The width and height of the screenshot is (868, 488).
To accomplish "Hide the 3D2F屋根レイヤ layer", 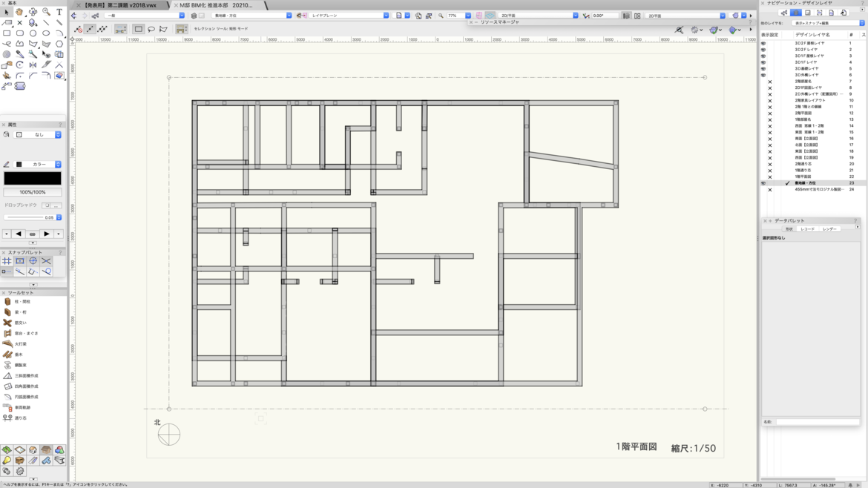I will tap(763, 44).
